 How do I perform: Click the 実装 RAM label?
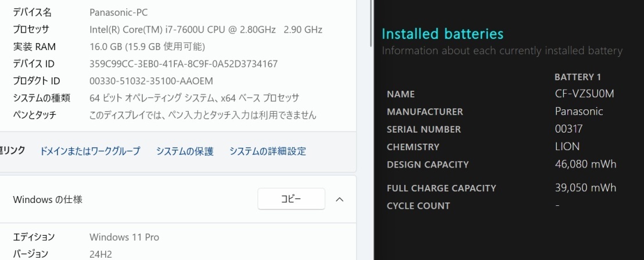pyautogui.click(x=34, y=47)
